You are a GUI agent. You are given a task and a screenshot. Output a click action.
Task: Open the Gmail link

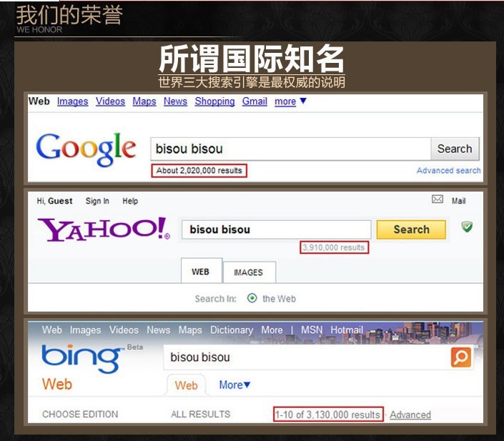pyautogui.click(x=255, y=101)
